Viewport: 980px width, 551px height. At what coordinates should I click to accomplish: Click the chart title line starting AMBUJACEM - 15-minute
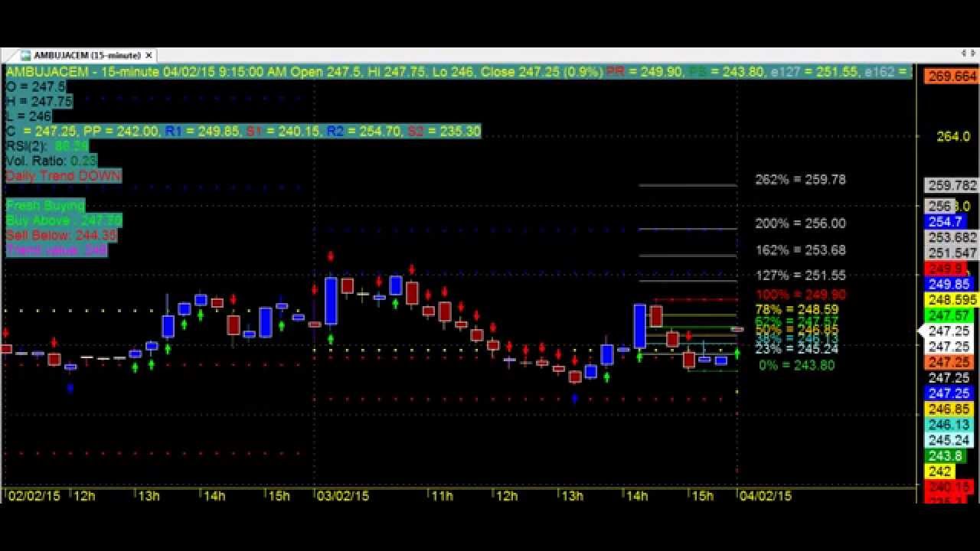click(459, 71)
